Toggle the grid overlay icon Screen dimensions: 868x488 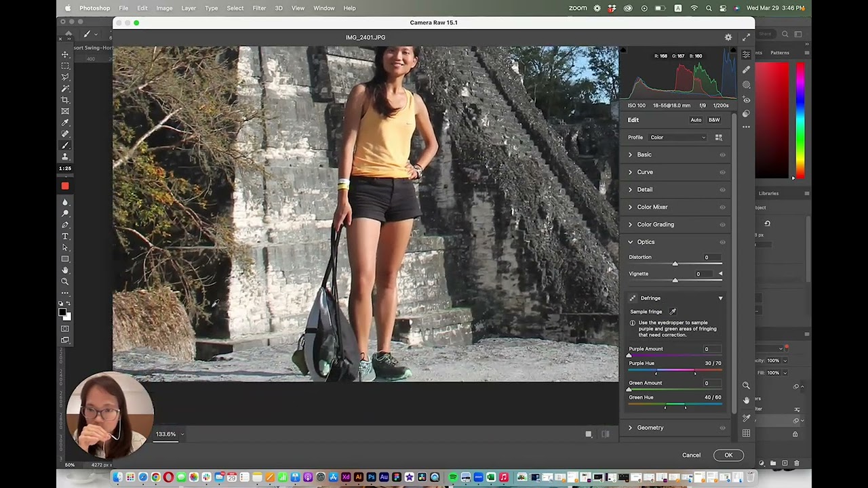(x=746, y=433)
